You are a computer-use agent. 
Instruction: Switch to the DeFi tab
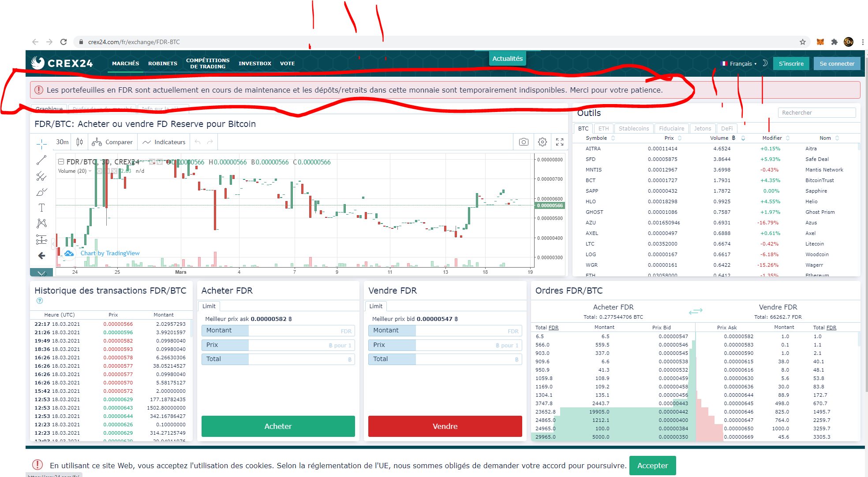point(727,128)
